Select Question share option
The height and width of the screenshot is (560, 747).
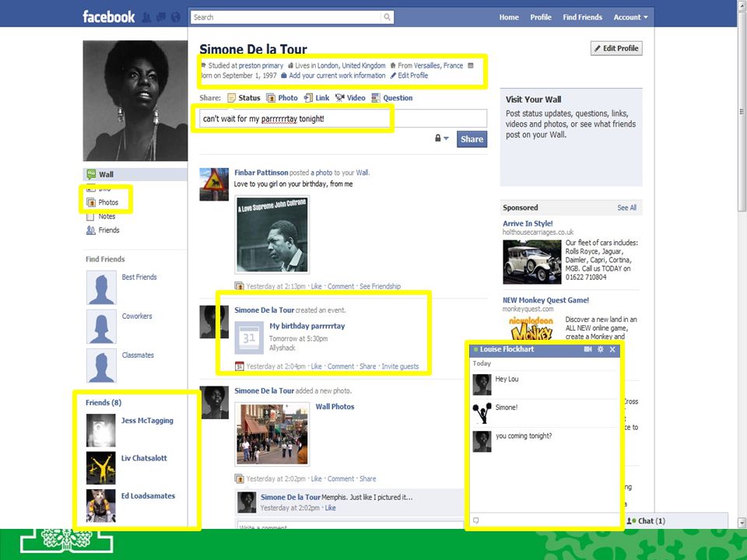[x=392, y=98]
